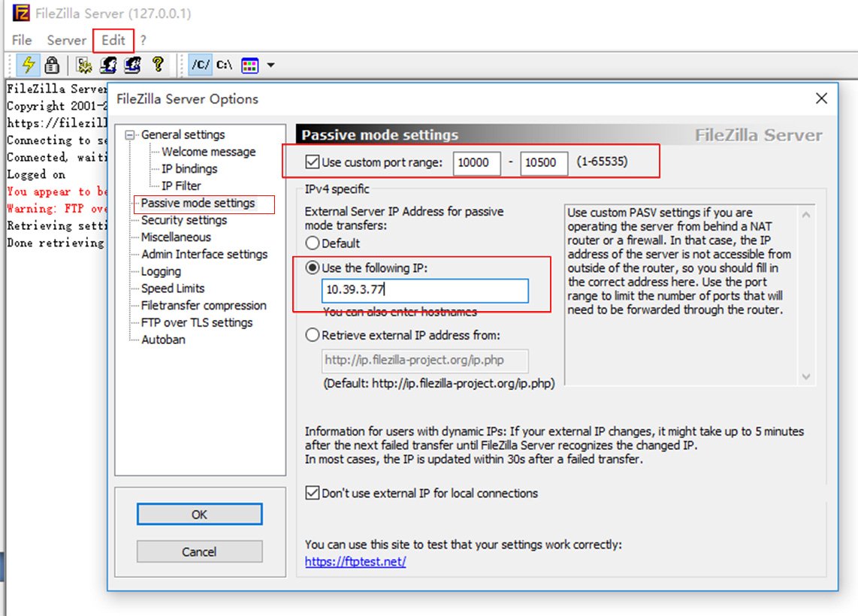Click the FileZilla logo in title bar
858x616 pixels.
pyautogui.click(x=21, y=13)
